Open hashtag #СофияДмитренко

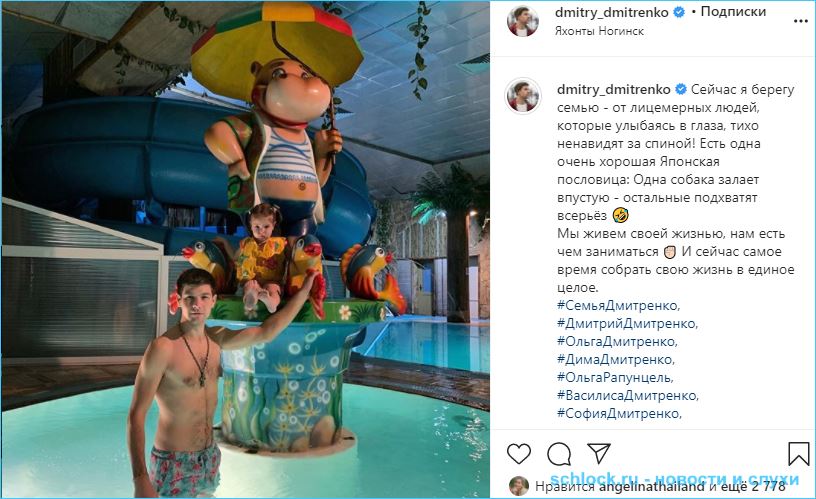point(619,414)
